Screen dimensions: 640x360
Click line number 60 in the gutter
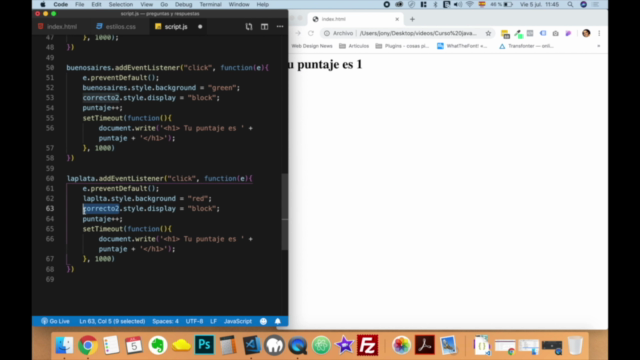(x=50, y=178)
